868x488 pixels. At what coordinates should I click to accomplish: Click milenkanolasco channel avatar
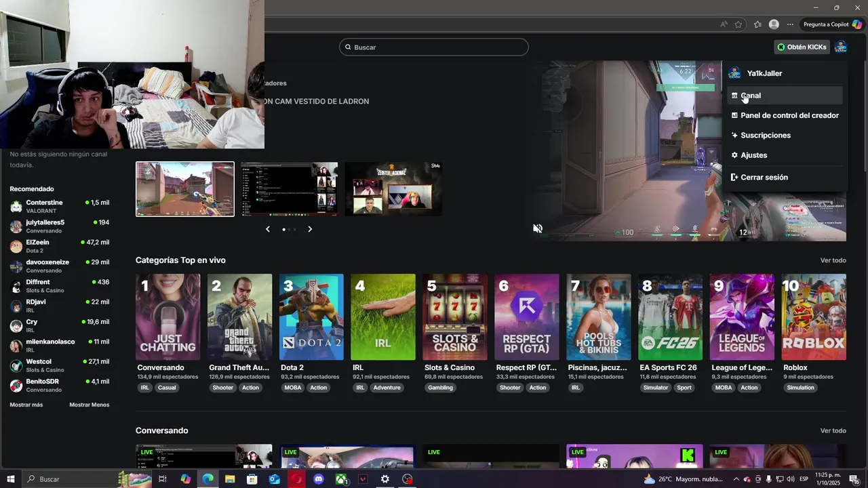[x=16, y=346]
